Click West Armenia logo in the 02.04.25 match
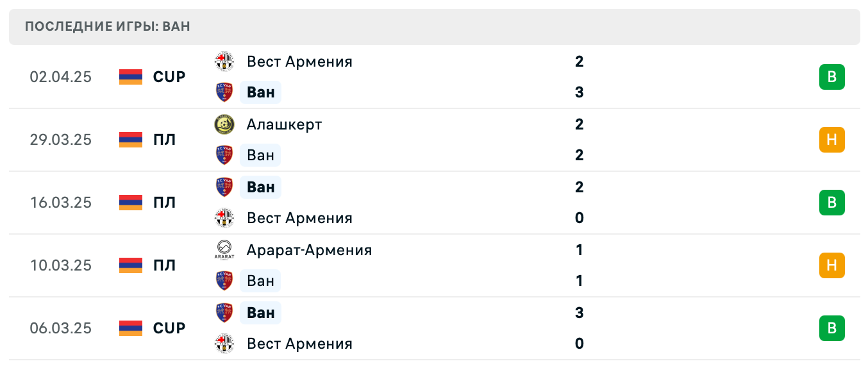The width and height of the screenshot is (868, 368). click(224, 62)
